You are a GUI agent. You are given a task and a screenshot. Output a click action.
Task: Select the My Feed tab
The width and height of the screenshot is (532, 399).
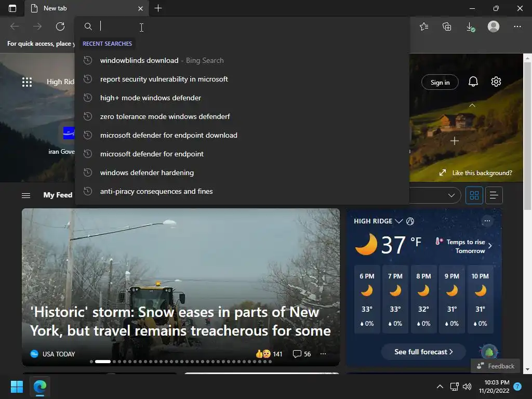(58, 195)
